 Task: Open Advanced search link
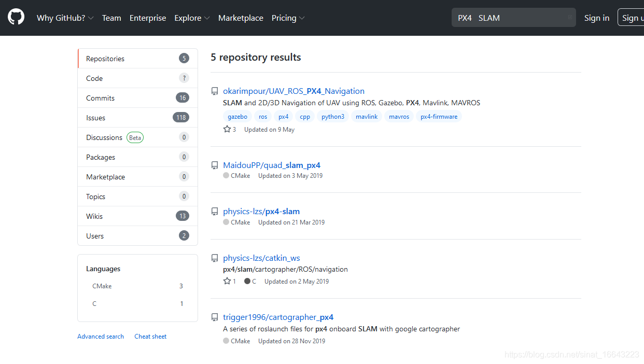coord(101,337)
